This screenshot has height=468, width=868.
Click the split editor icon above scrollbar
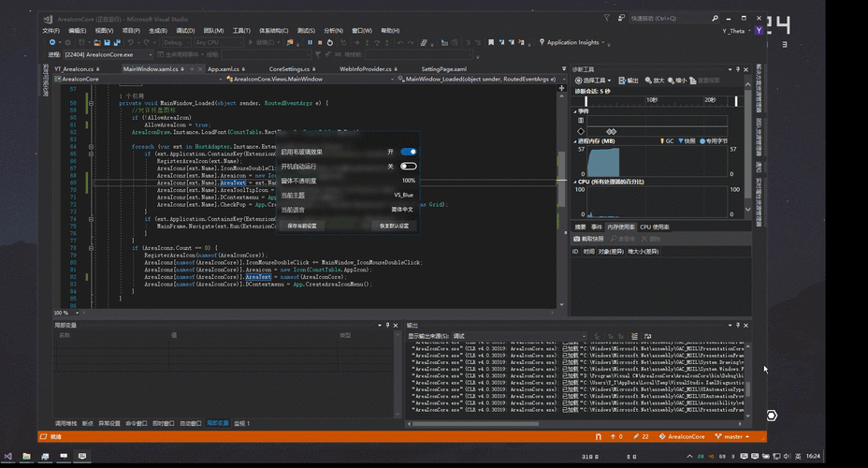[561, 87]
